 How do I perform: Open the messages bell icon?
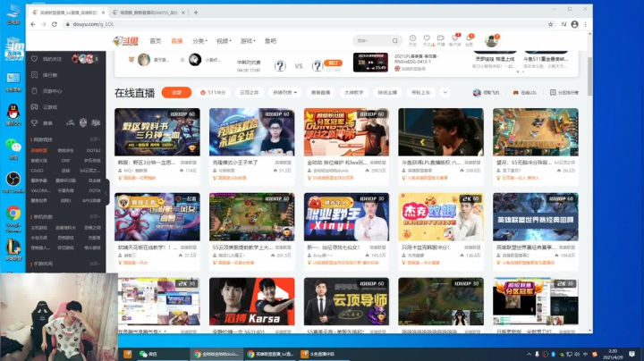click(469, 40)
